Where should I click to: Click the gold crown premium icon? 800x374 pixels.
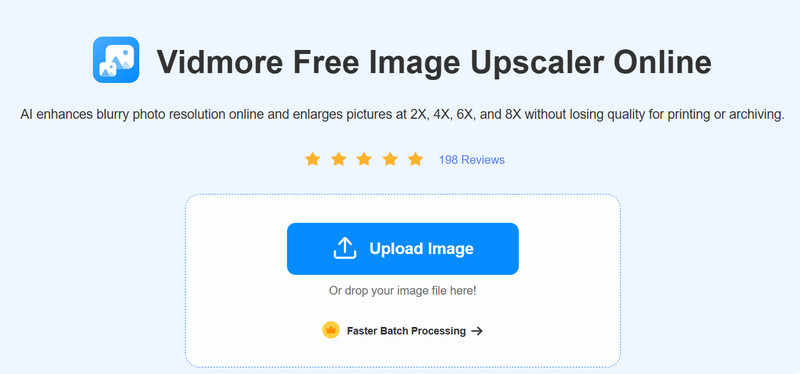pos(331,330)
